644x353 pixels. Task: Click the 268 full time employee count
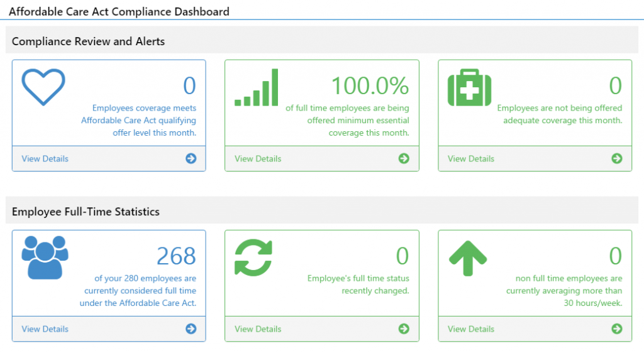click(177, 256)
